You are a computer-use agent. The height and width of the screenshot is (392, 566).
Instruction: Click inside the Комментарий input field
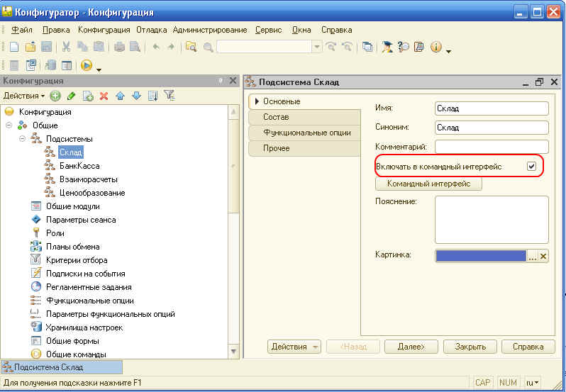pyautogui.click(x=492, y=147)
